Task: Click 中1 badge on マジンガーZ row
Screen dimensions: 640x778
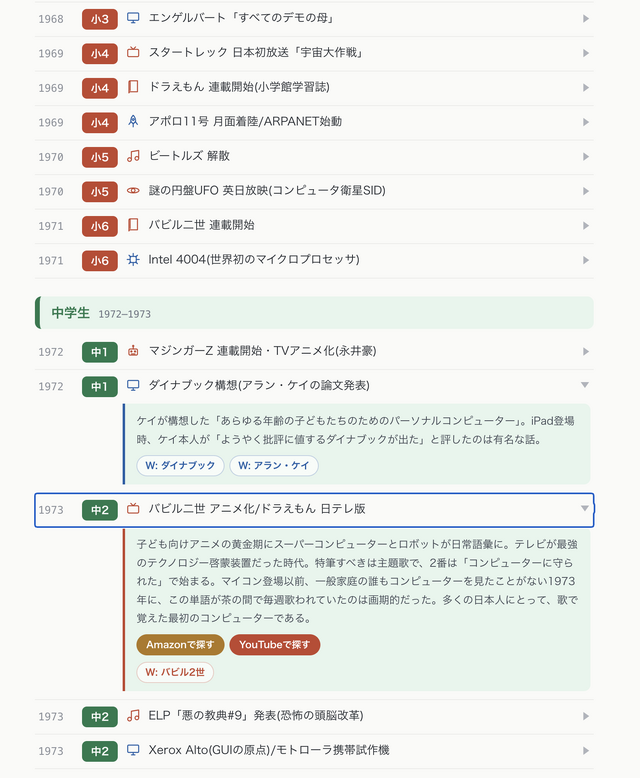Action: click(100, 352)
